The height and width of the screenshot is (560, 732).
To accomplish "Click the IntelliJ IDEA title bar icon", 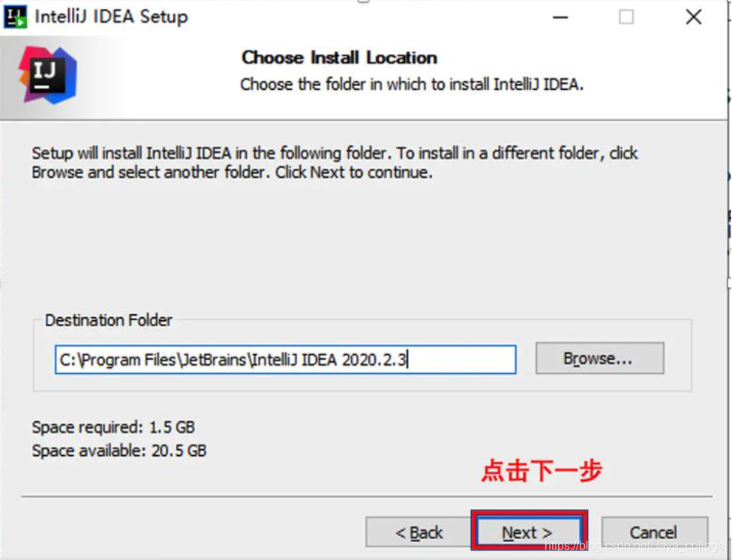I will (x=14, y=16).
